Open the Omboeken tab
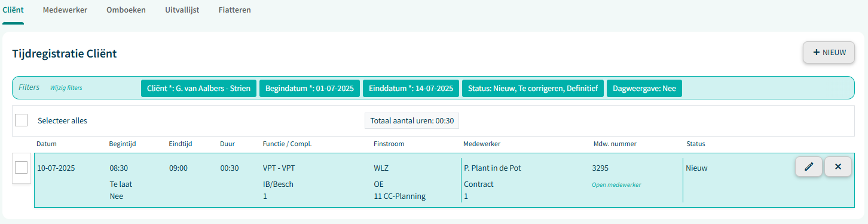Viewport: 868px width, 224px height. tap(126, 10)
